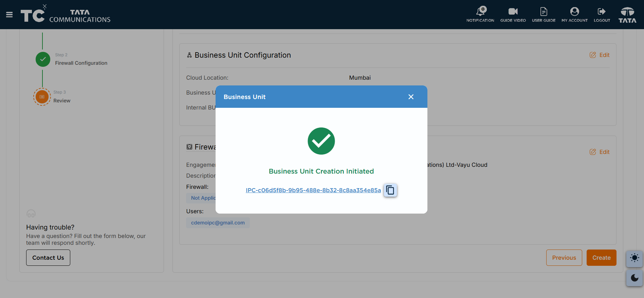Open the IPC-c06d5f8b request ID link
Viewport: 644px width, 298px height.
tap(313, 190)
